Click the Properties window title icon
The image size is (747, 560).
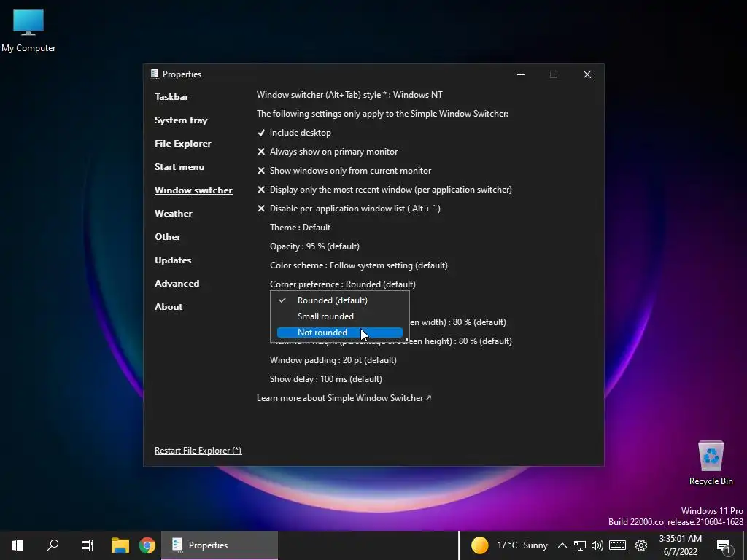pos(155,74)
